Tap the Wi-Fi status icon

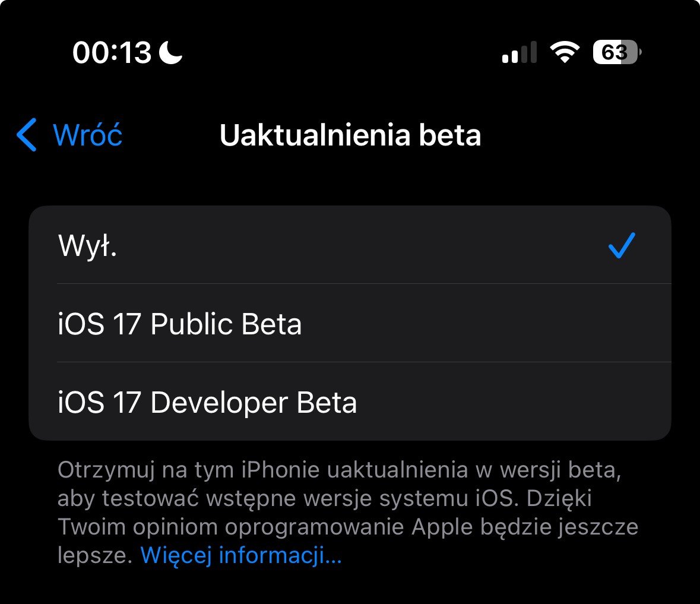pyautogui.click(x=565, y=52)
